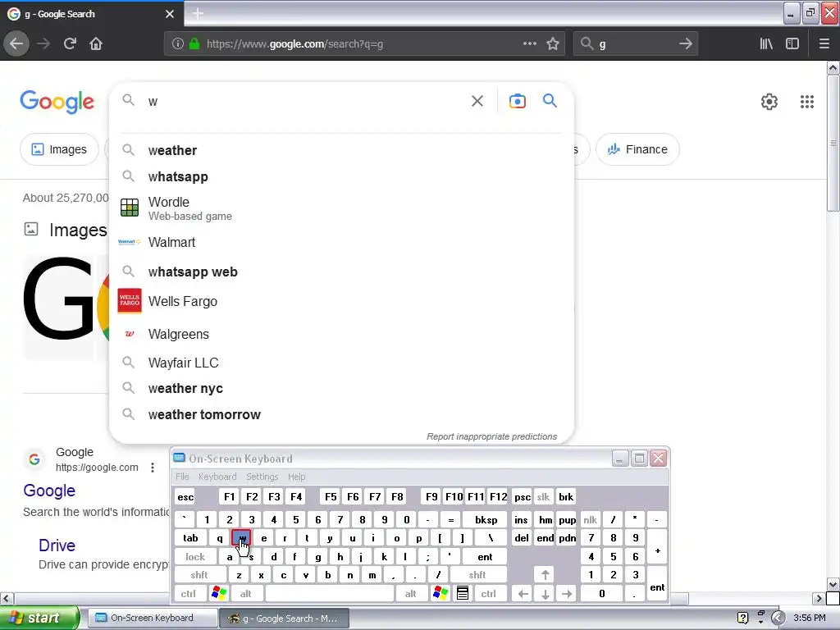840x630 pixels.
Task: Choose the weather suggestion
Action: [x=341, y=151]
